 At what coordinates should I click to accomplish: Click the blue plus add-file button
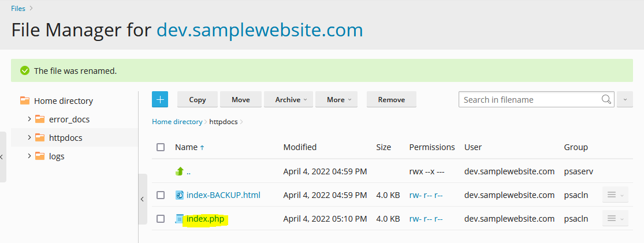(160, 99)
